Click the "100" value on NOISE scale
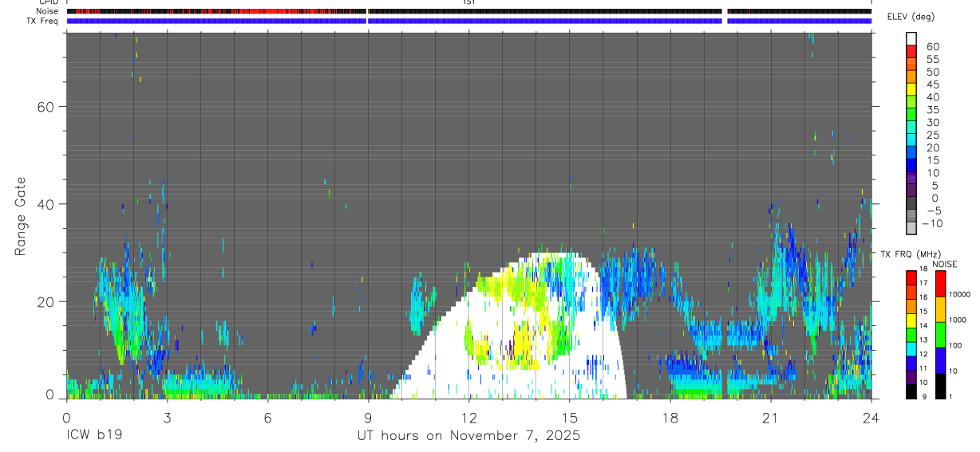 coord(955,345)
